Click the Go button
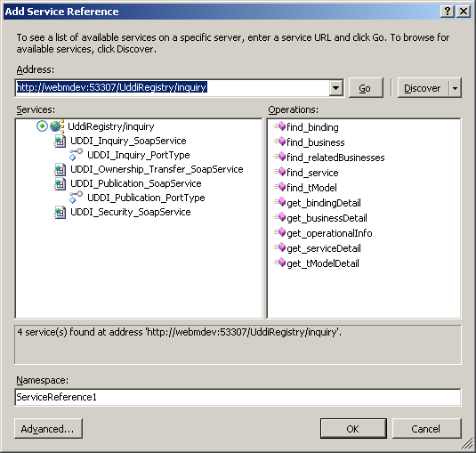Viewport: 476px width, 453px height. click(366, 88)
